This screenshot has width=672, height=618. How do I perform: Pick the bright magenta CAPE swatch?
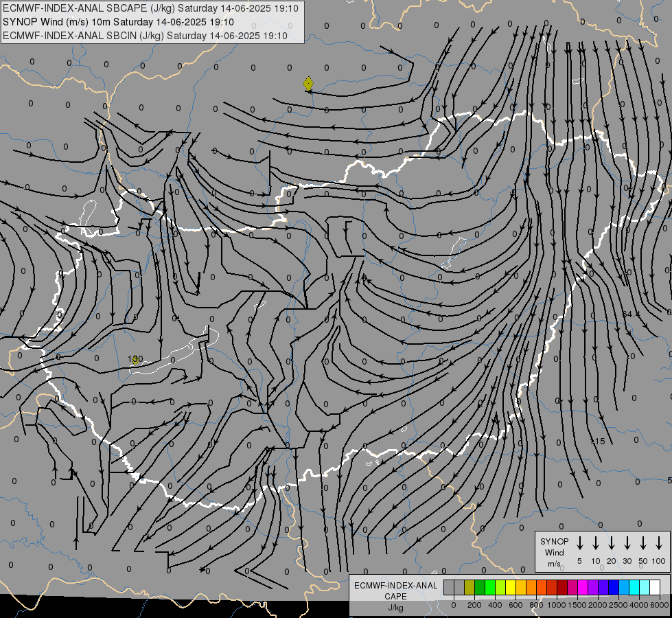click(x=583, y=587)
